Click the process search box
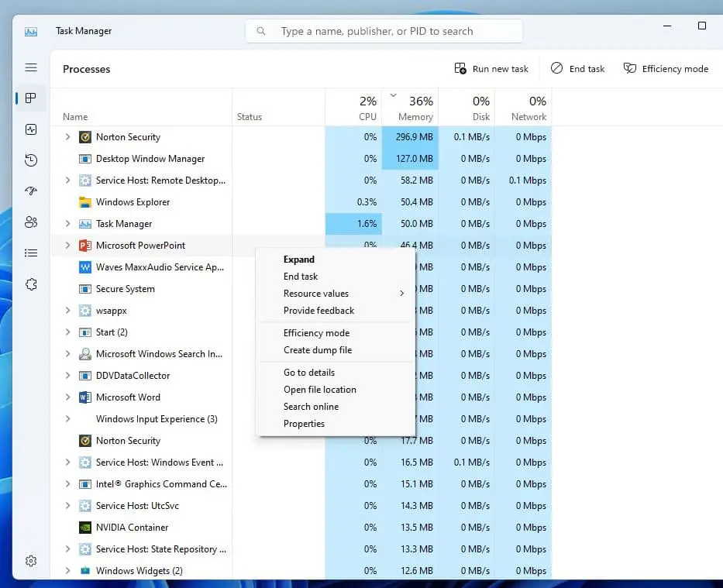The width and height of the screenshot is (723, 588). pyautogui.click(x=384, y=31)
